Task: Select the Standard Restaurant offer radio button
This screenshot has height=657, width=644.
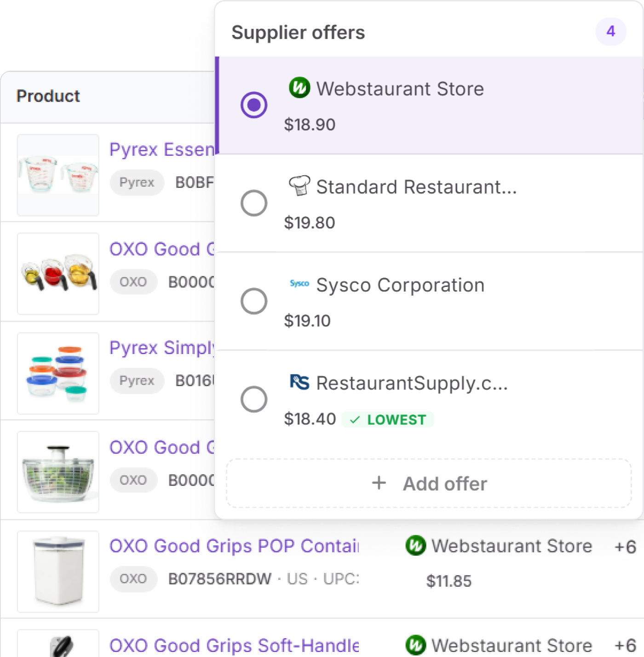Action: [254, 203]
